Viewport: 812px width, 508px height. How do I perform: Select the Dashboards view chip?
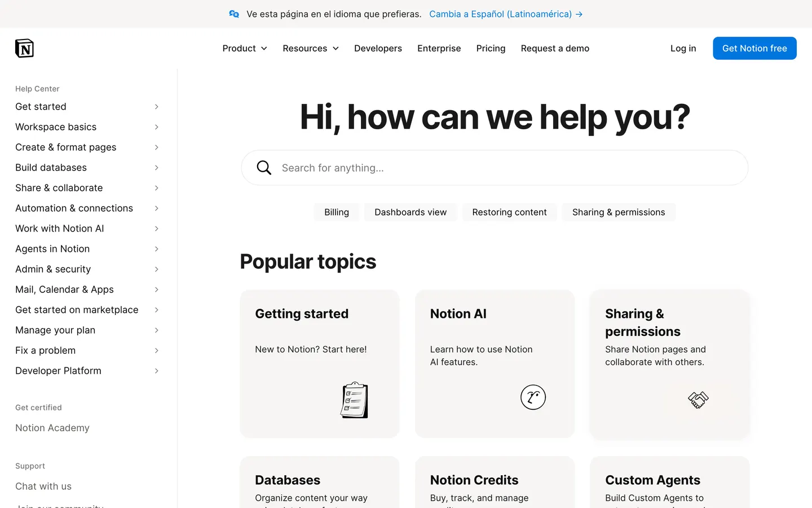411,212
